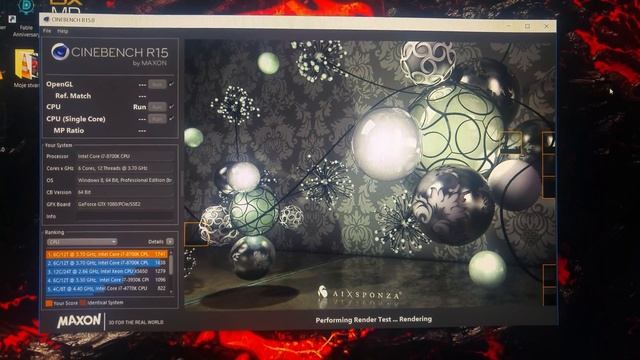The height and width of the screenshot is (360, 640).
Task: Click the Ref. Match label
Action: coord(73,96)
